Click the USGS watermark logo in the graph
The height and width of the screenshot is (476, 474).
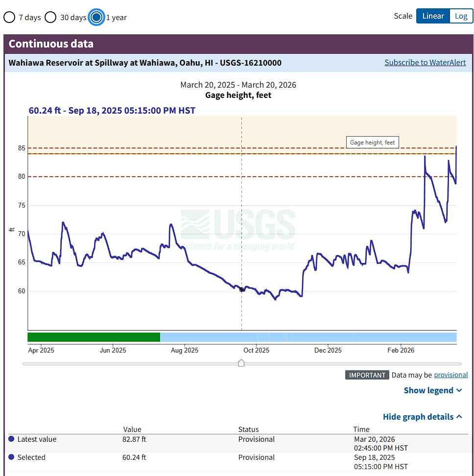[238, 229]
